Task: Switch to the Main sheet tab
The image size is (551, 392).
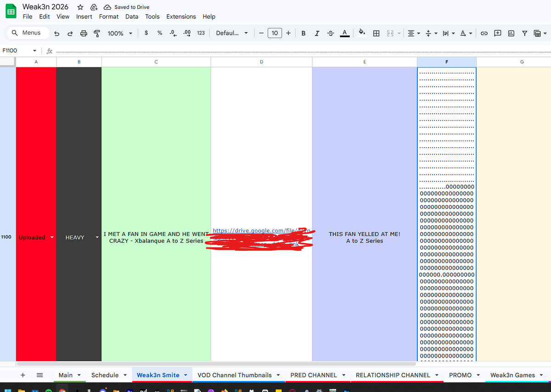Action: click(x=66, y=375)
